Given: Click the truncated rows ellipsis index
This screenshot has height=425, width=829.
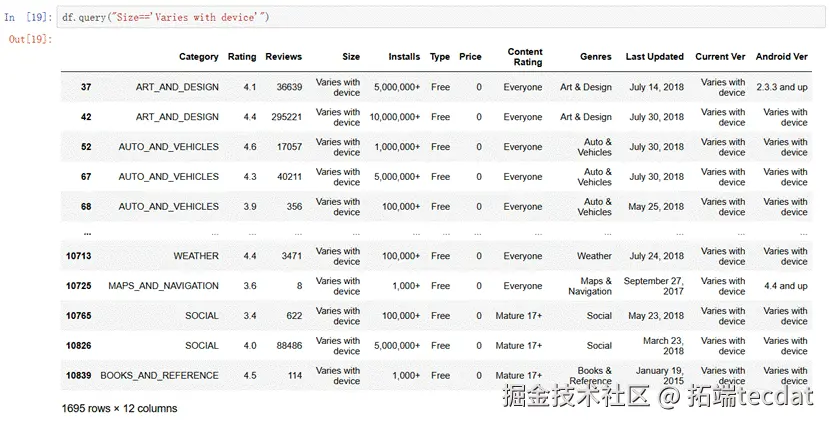Looking at the screenshot, I should [87, 233].
